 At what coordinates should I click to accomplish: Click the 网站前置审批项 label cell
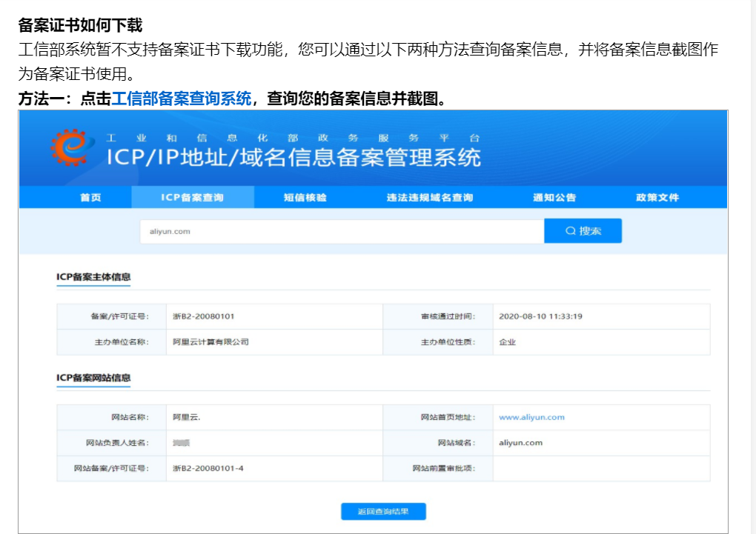pyautogui.click(x=438, y=469)
